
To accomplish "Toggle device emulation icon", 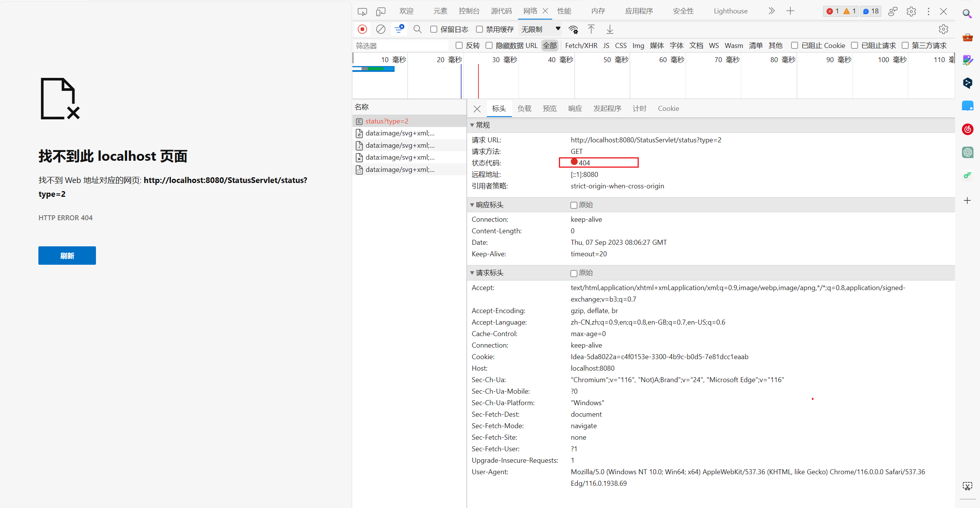I will coord(380,12).
